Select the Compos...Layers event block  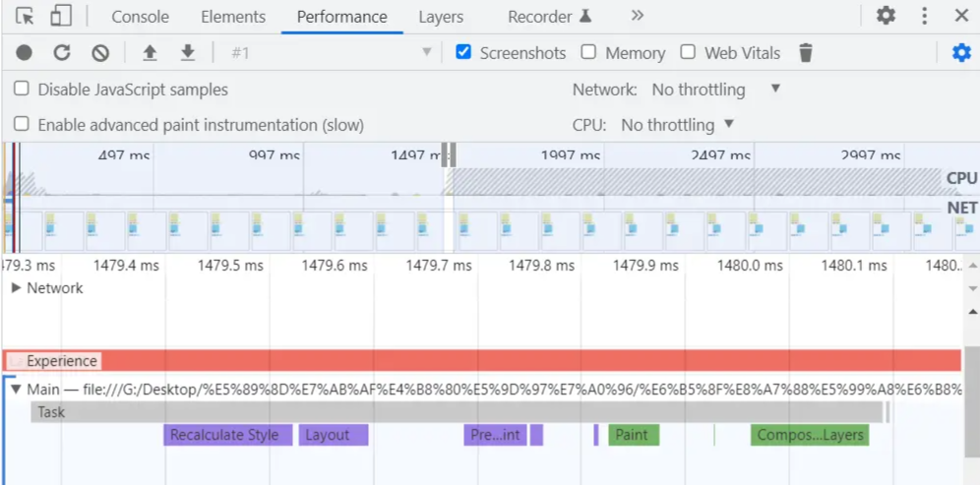pyautogui.click(x=810, y=435)
